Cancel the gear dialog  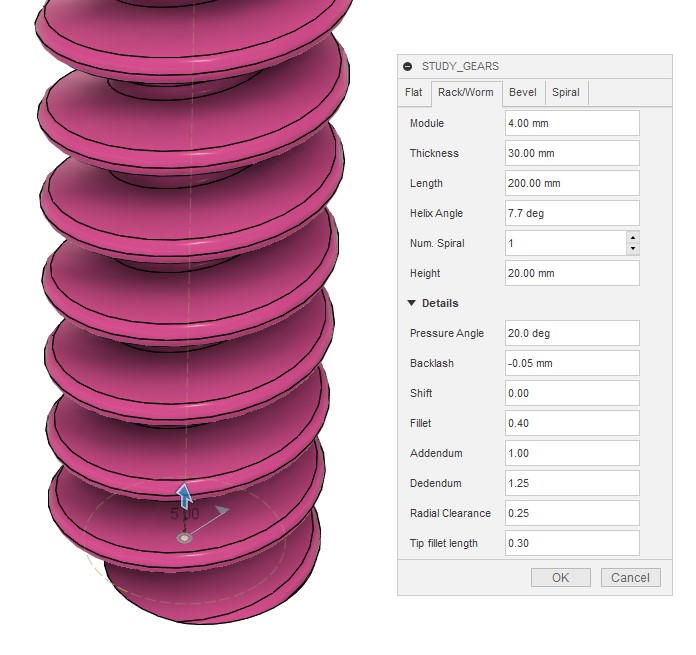pos(630,577)
